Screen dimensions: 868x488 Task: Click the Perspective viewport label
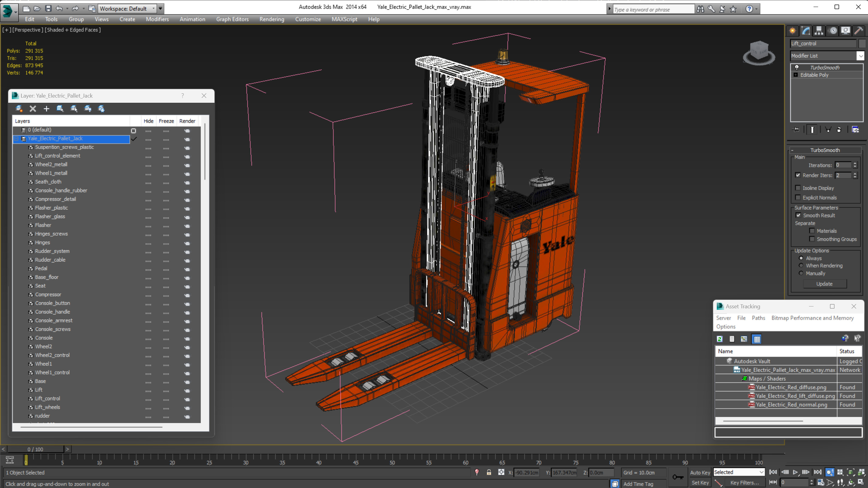pyautogui.click(x=28, y=29)
